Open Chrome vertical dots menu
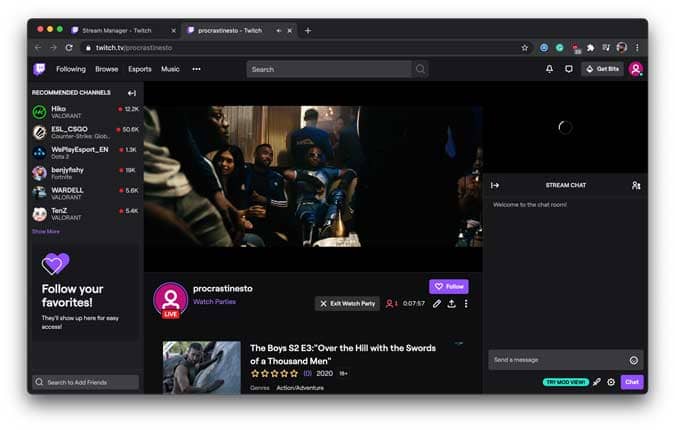This screenshot has width=675, height=430. point(637,47)
